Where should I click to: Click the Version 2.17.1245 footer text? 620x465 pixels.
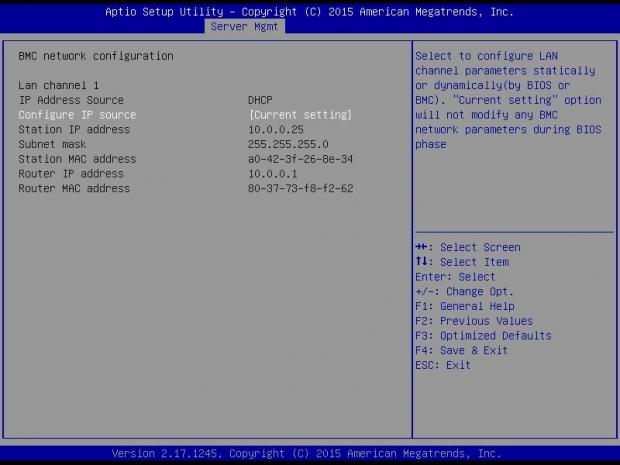click(306, 453)
